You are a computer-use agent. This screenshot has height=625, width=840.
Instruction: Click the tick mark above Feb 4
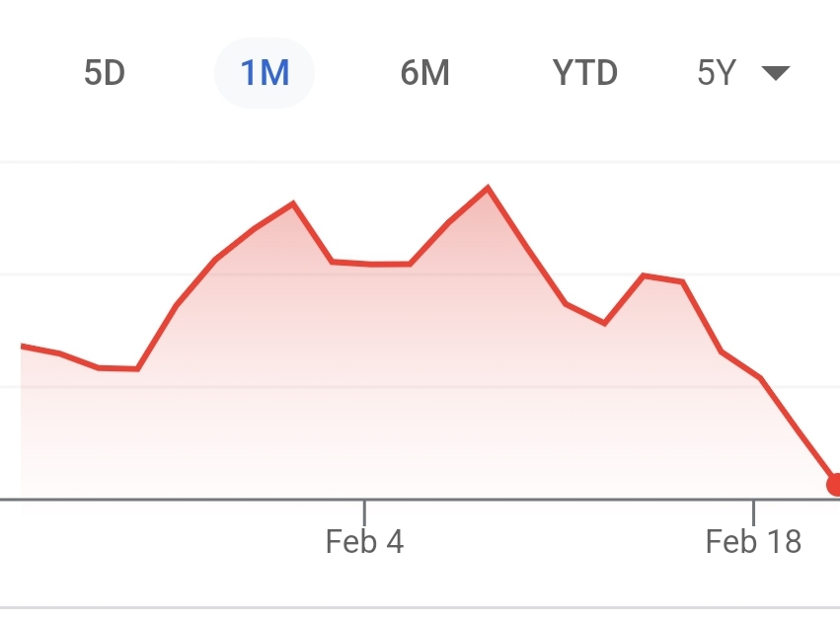point(364,513)
